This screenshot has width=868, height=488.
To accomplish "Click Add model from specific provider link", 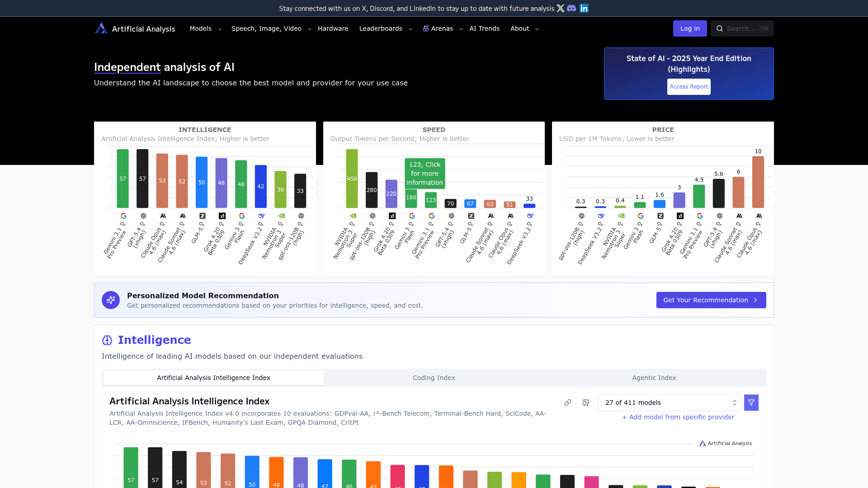I will point(677,417).
